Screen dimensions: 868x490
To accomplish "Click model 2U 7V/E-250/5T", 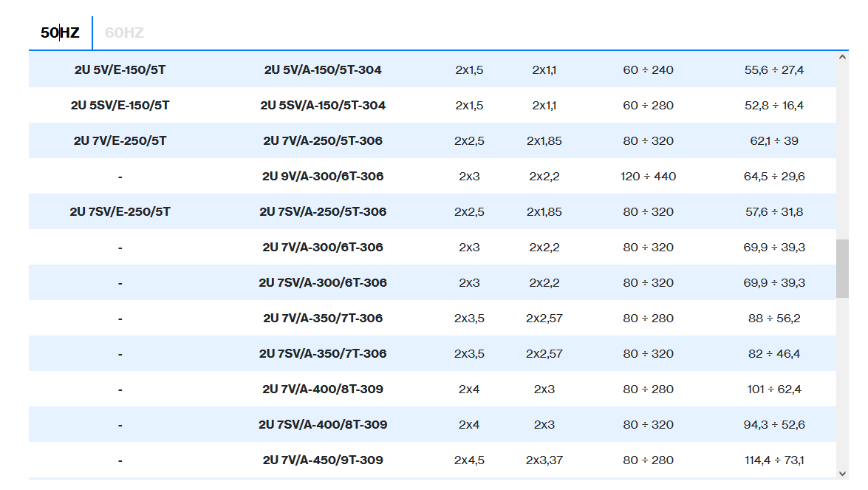I will pos(120,141).
